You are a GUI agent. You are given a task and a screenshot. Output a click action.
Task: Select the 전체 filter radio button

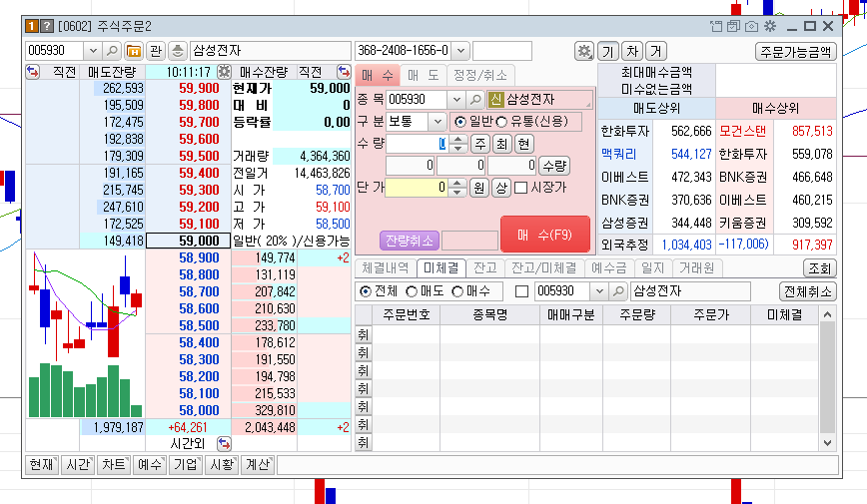pos(365,291)
